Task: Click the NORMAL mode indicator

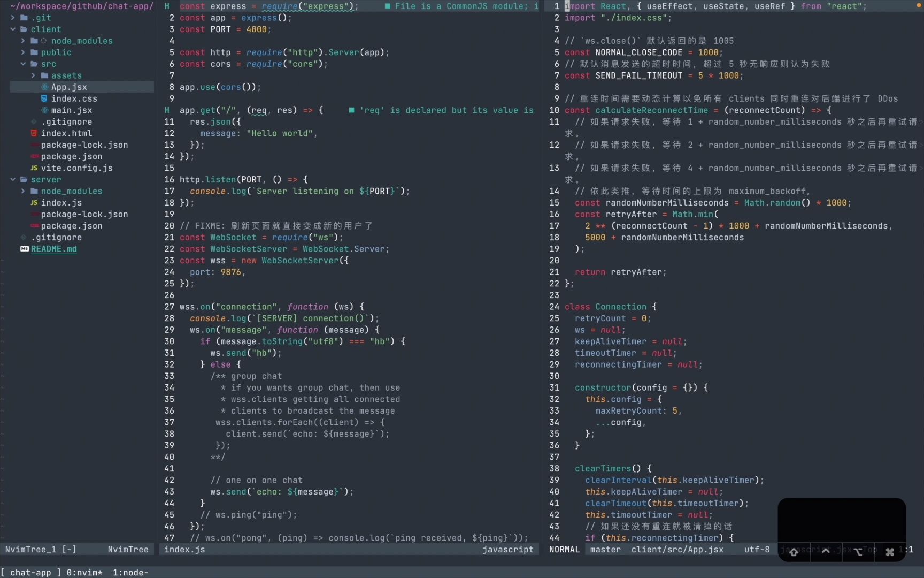Action: click(x=564, y=550)
